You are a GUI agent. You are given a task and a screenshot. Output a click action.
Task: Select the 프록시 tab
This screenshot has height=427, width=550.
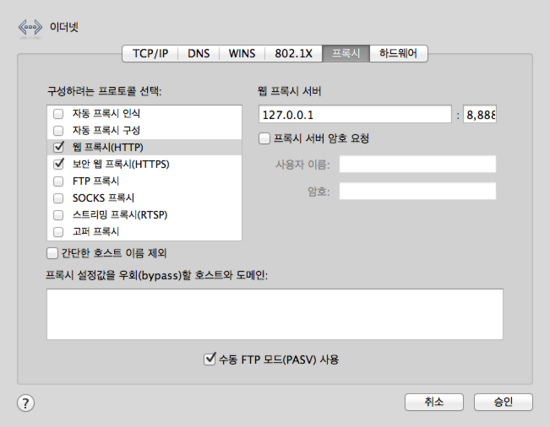tap(346, 53)
